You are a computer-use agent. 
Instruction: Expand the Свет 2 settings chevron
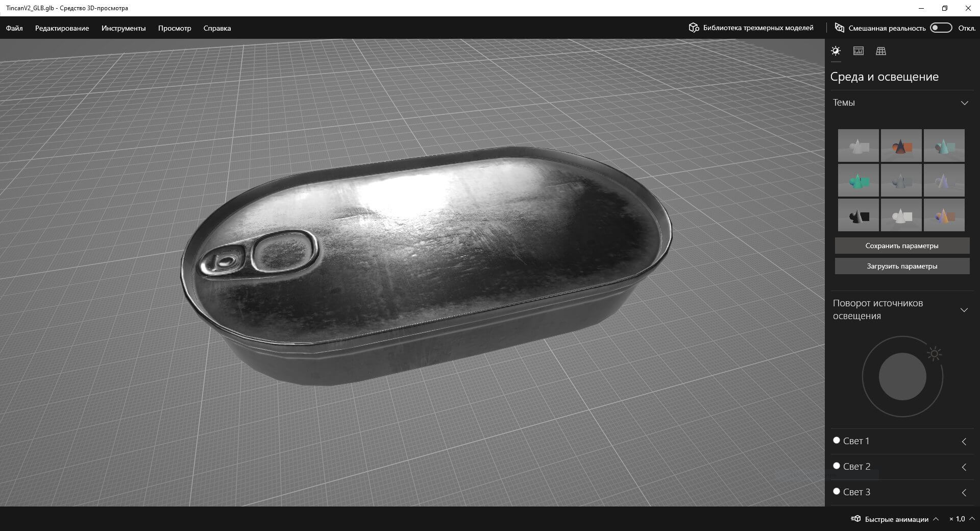[964, 467]
